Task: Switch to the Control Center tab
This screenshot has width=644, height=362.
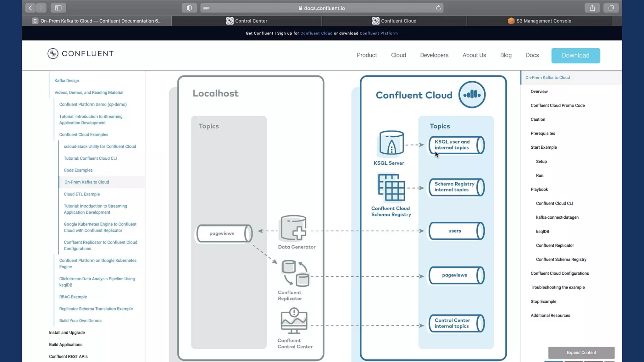Action: coord(247,21)
